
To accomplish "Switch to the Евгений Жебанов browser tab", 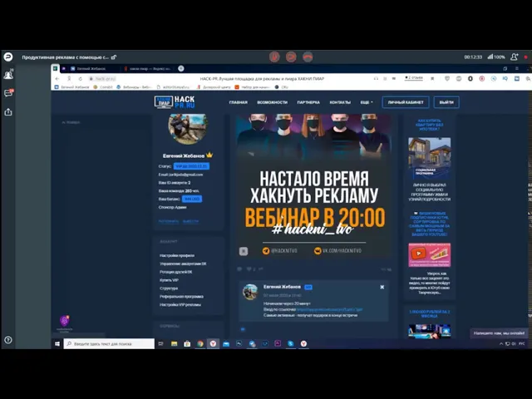I will pos(91,68).
